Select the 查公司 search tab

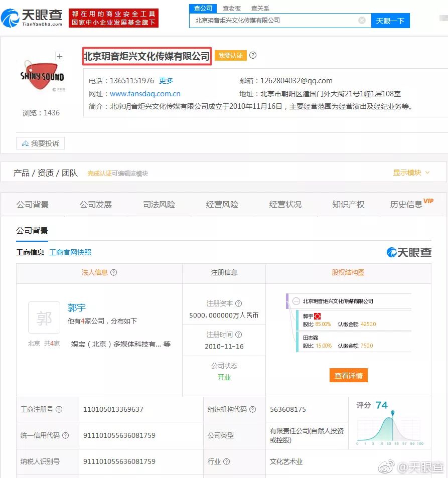click(203, 8)
